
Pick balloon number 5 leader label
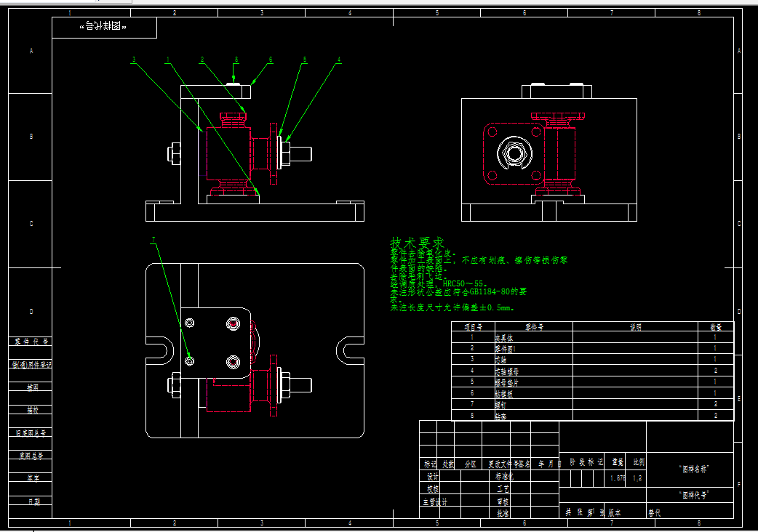tap(305, 60)
